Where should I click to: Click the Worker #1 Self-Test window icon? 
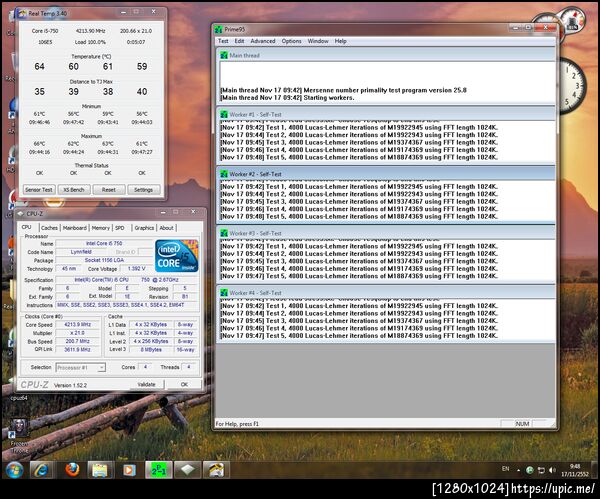point(224,114)
